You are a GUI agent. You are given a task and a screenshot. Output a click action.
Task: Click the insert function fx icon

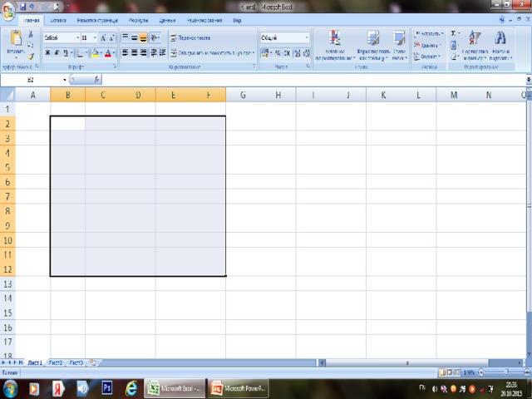tap(96, 80)
